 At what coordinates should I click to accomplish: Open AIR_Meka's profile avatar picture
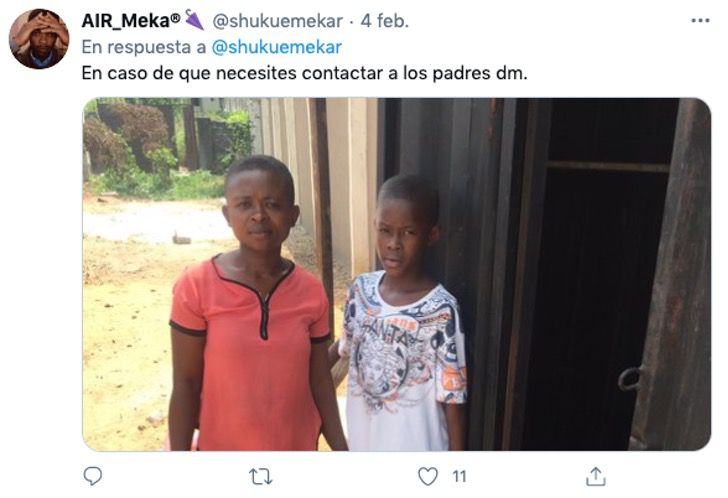click(x=39, y=39)
